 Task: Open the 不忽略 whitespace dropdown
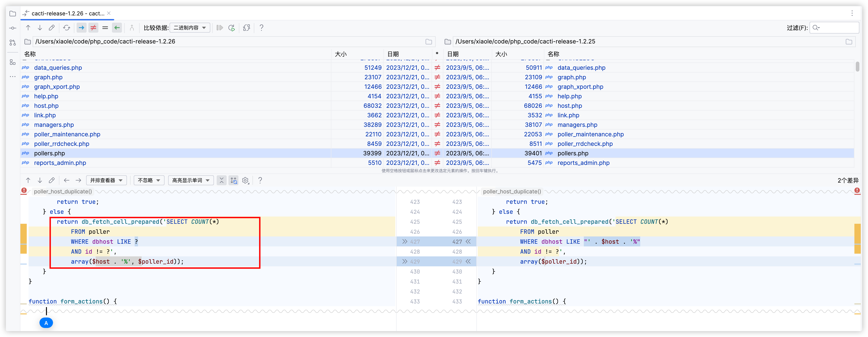pos(149,181)
